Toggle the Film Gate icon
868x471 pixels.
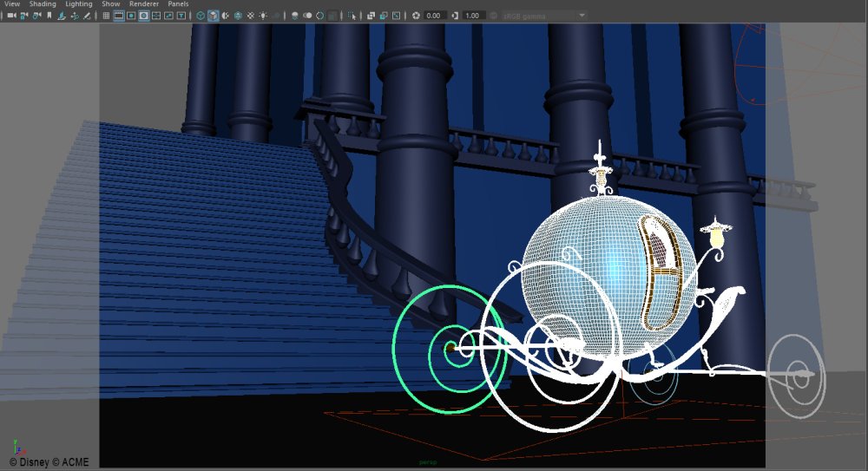click(118, 16)
